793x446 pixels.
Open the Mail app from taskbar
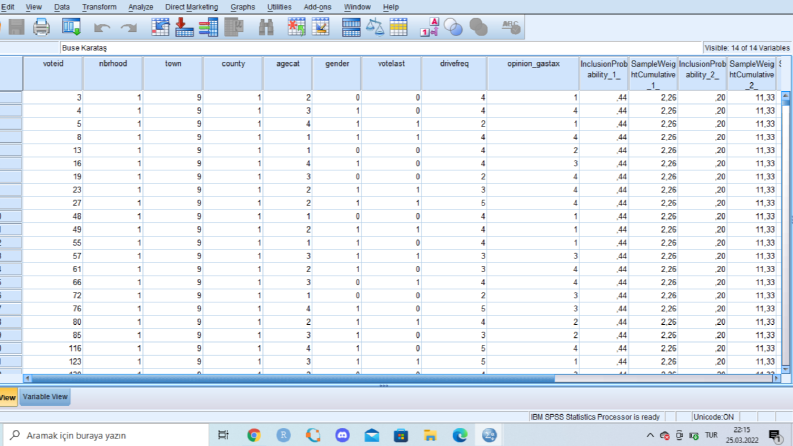[x=372, y=435]
